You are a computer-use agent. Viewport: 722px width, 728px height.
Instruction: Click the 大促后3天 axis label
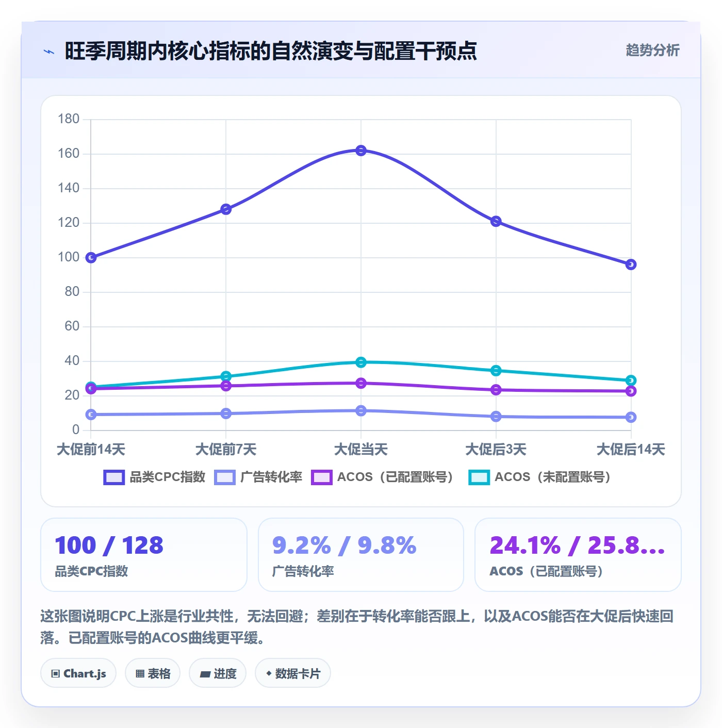(496, 449)
